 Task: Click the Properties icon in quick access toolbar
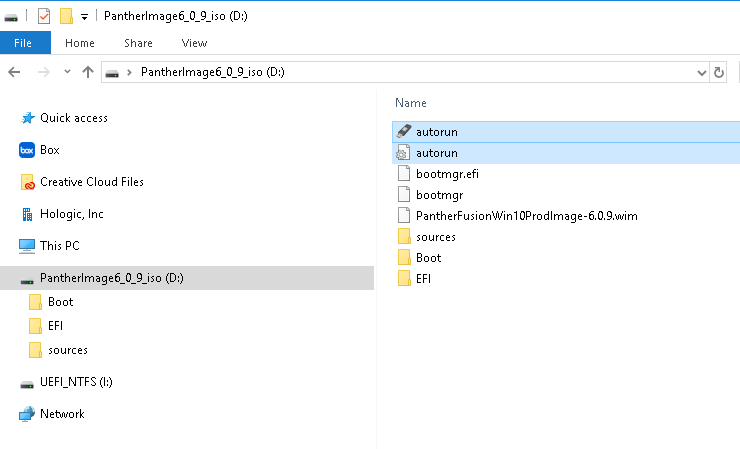coord(43,16)
